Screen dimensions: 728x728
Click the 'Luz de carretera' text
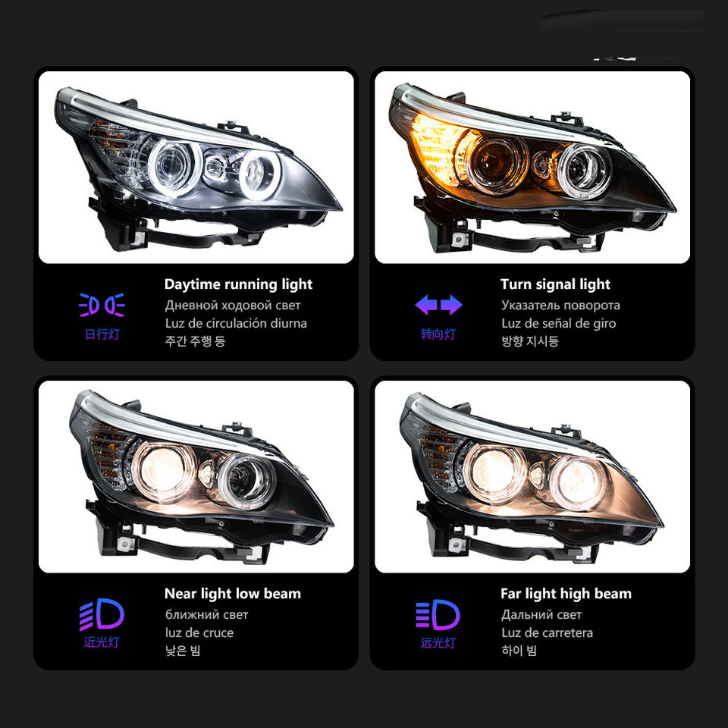pyautogui.click(x=547, y=632)
